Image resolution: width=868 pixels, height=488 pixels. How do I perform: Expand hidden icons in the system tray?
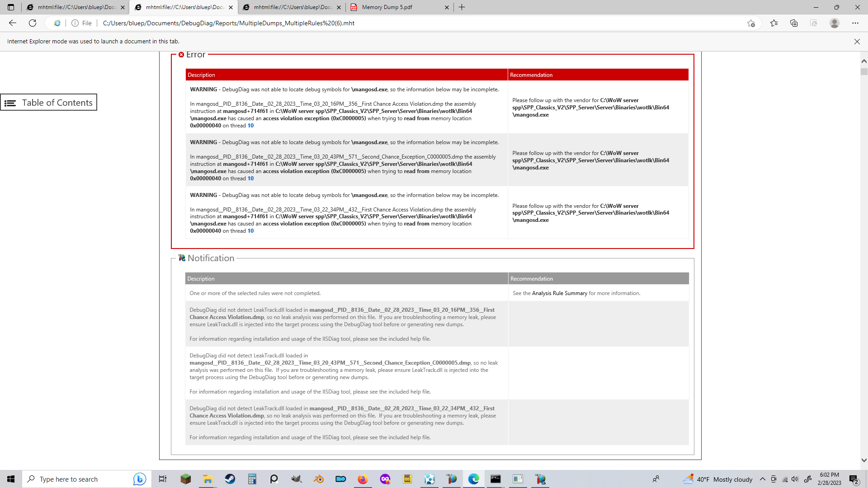click(763, 479)
